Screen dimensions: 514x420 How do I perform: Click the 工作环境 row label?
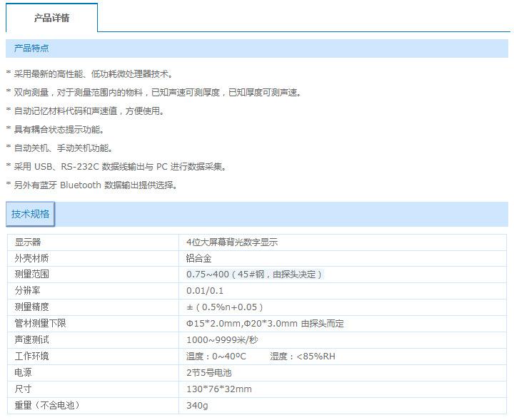pos(32,357)
